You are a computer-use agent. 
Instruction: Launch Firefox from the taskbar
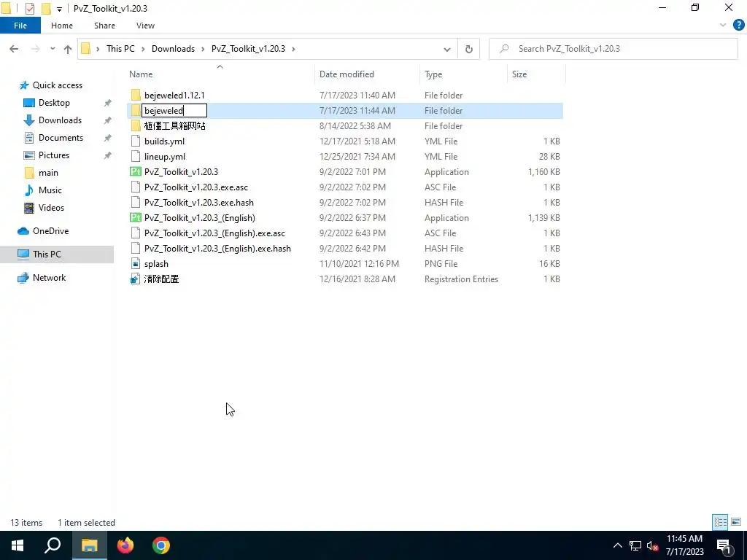point(125,545)
